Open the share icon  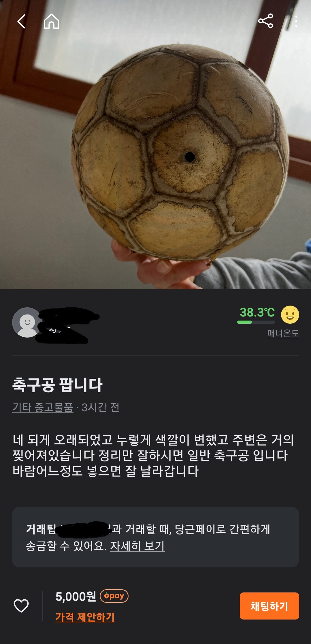265,21
